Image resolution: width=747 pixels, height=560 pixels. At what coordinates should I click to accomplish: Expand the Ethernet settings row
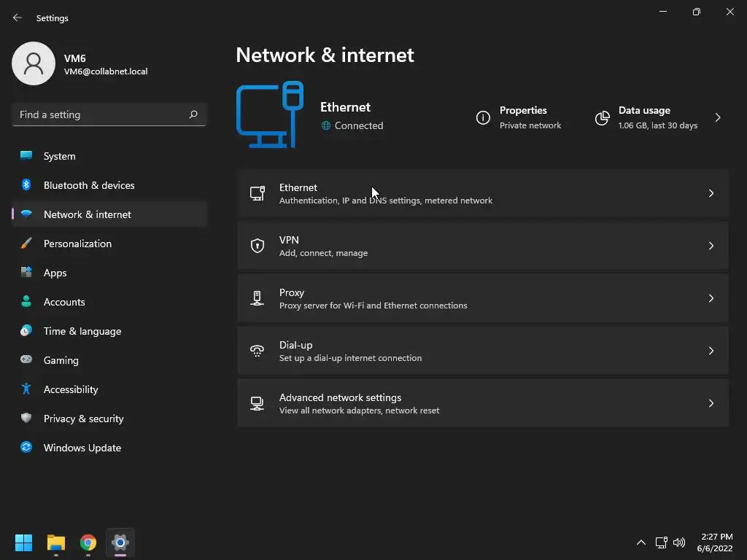click(481, 193)
